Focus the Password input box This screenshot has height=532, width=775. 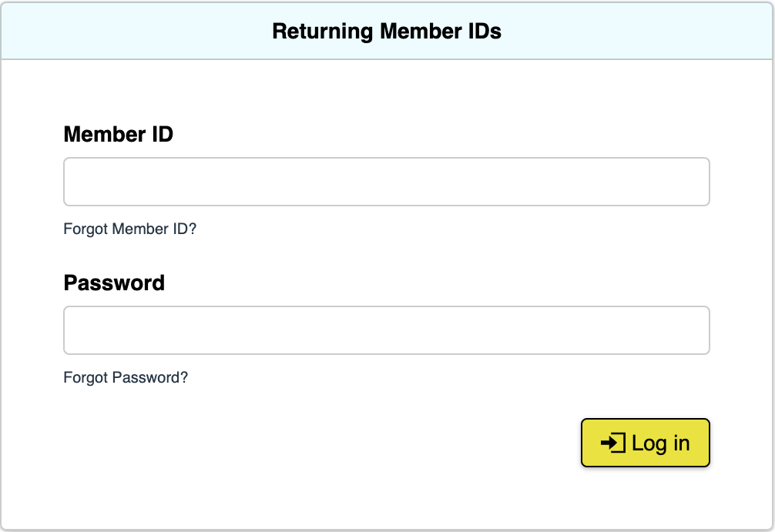pos(386,331)
